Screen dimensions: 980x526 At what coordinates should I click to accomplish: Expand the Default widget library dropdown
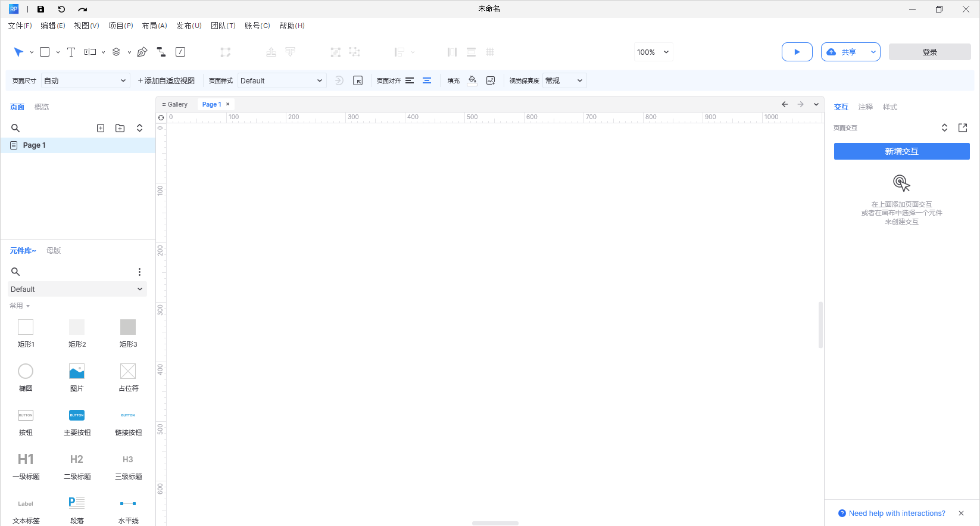[77, 290]
